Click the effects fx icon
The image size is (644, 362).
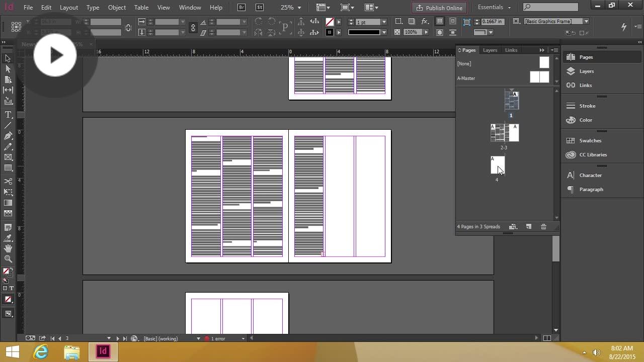(x=425, y=22)
